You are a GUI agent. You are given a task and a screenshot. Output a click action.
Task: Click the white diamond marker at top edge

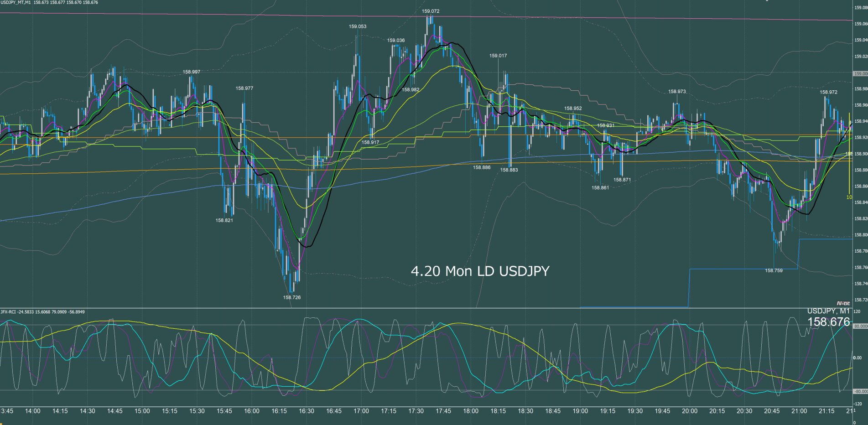pos(767,1)
